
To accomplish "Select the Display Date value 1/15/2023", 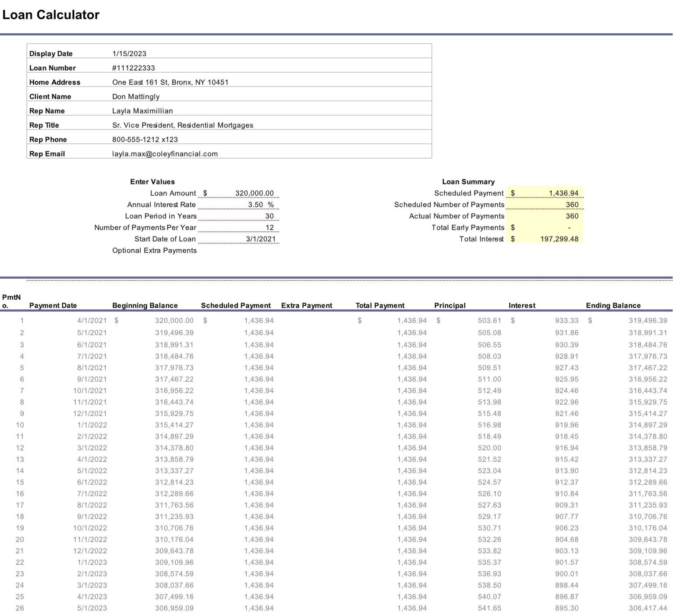I will (x=129, y=53).
